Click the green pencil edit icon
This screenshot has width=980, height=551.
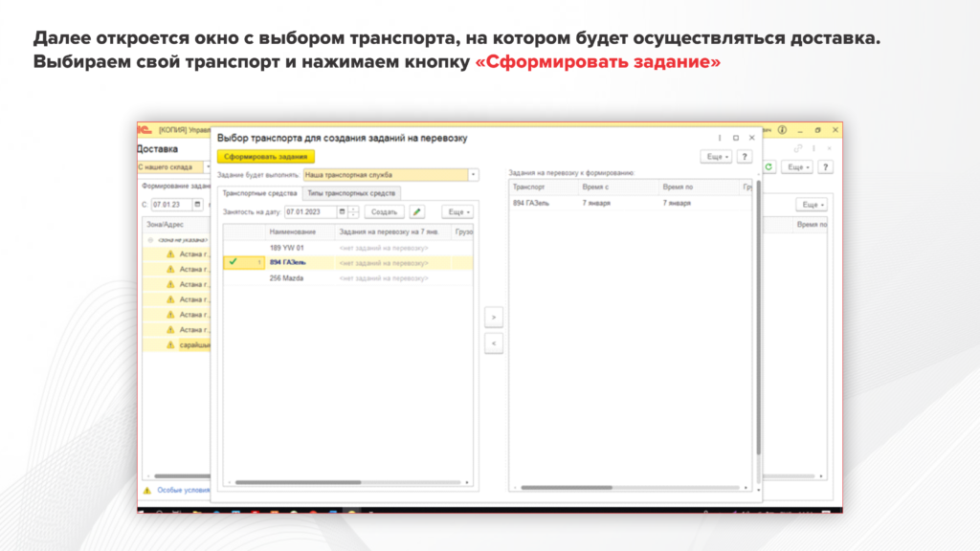point(417,212)
